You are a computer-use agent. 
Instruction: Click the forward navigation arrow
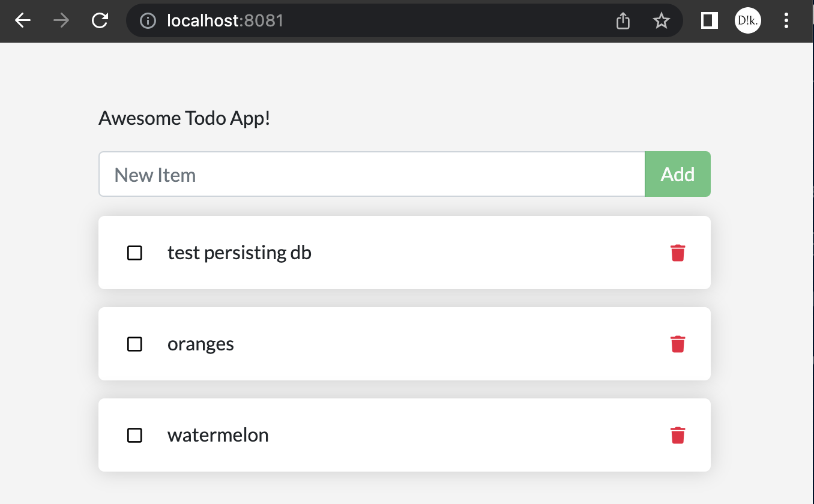[60, 20]
